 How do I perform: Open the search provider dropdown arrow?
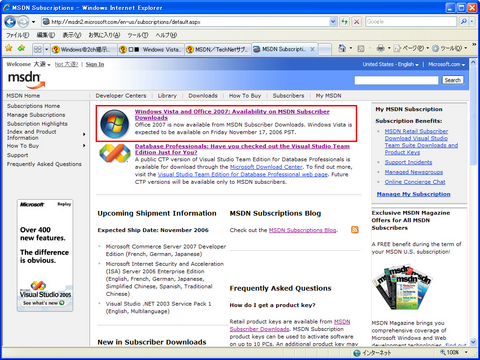point(472,22)
